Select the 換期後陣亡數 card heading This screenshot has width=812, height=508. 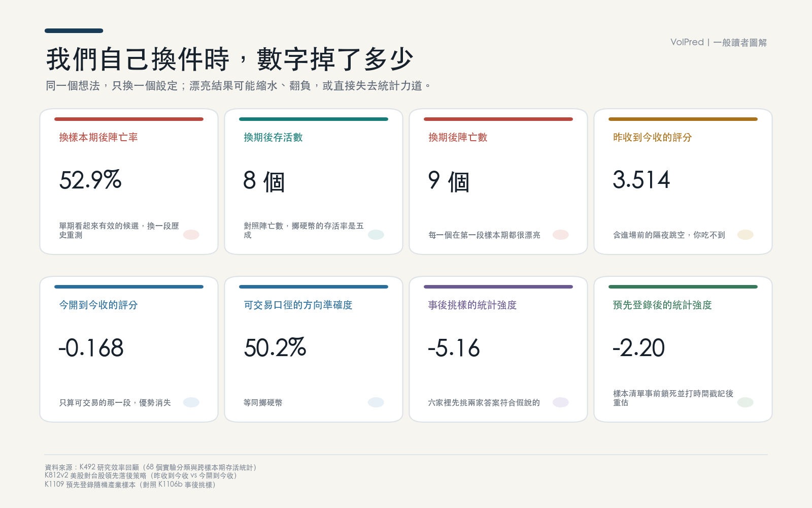click(458, 137)
